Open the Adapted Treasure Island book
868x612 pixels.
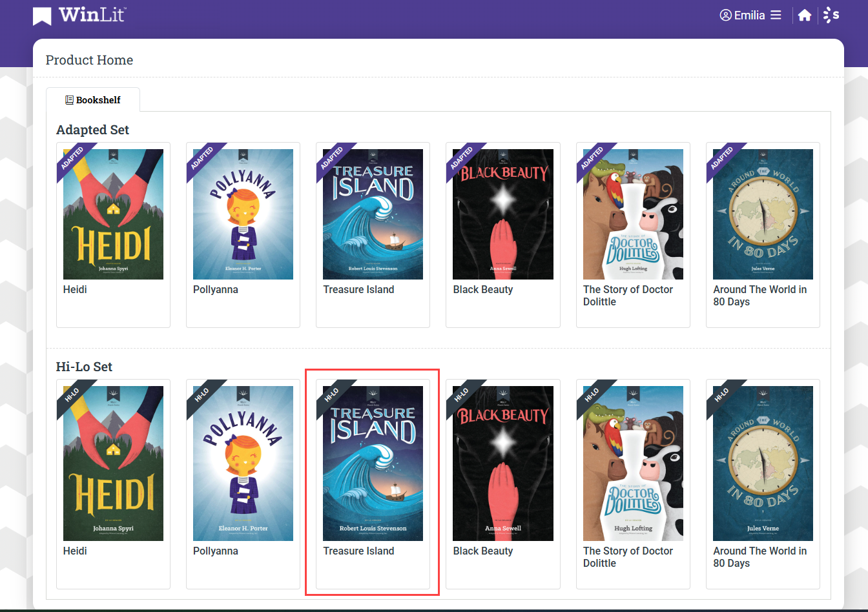pos(373,214)
